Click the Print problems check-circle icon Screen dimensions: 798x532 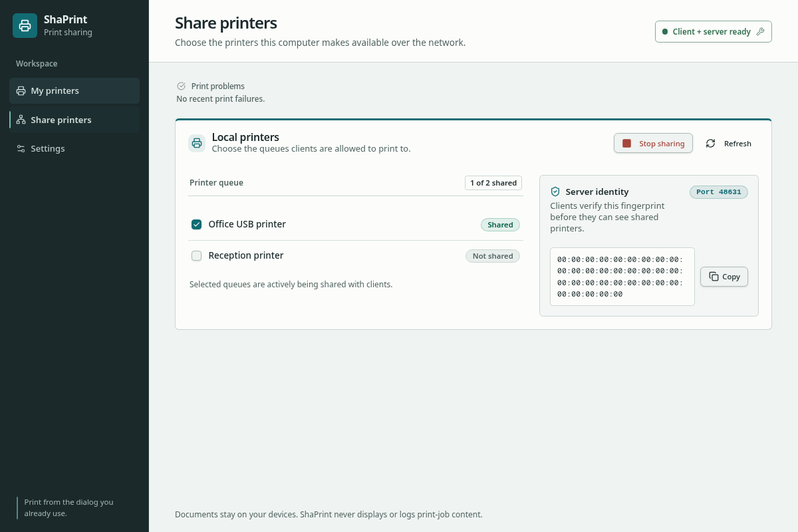click(181, 86)
